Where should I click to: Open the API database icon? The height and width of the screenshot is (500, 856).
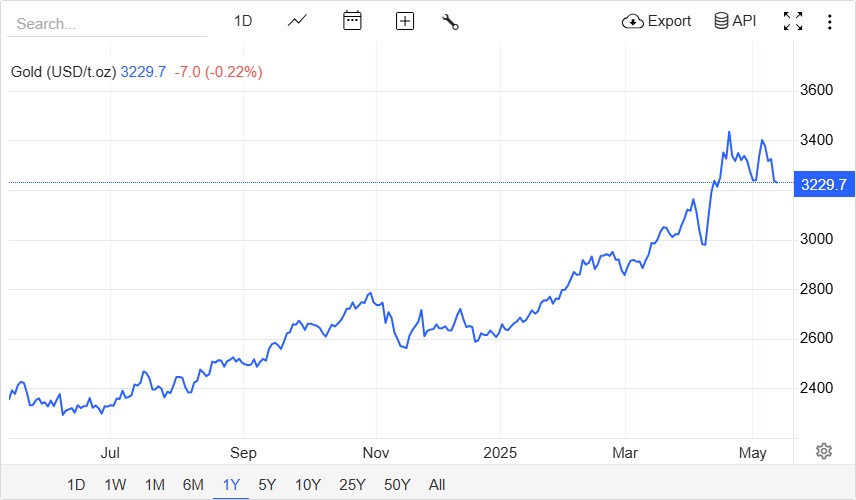pyautogui.click(x=735, y=21)
